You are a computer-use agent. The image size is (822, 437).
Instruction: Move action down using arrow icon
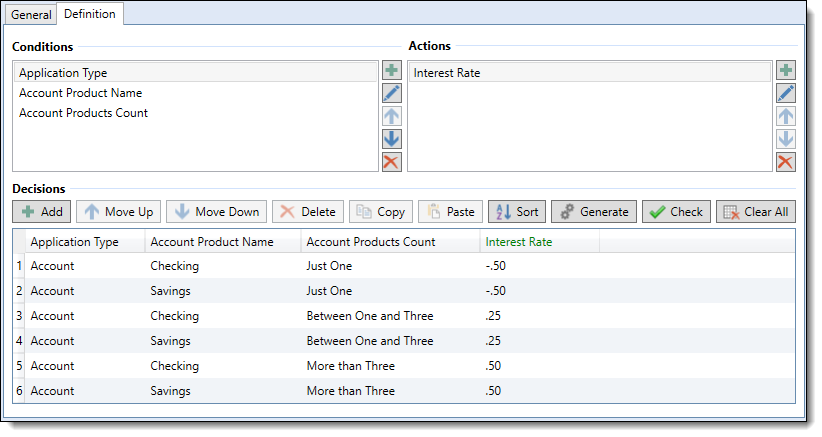pos(785,139)
